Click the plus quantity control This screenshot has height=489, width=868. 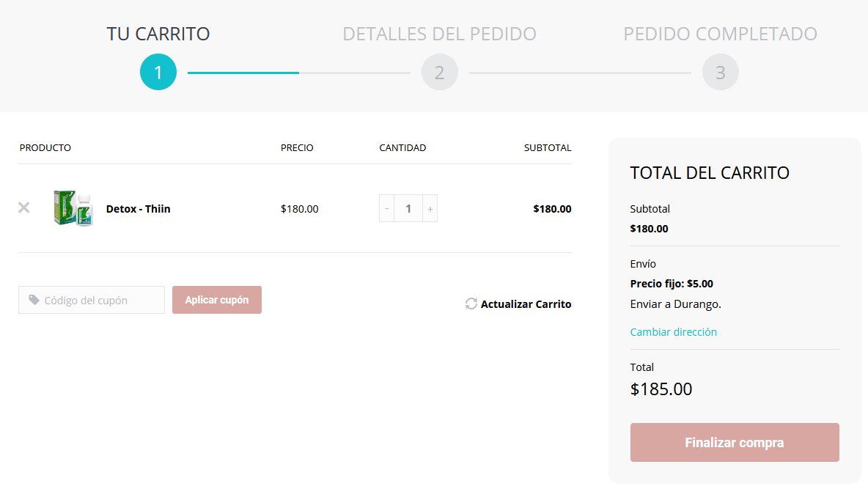pyautogui.click(x=432, y=208)
